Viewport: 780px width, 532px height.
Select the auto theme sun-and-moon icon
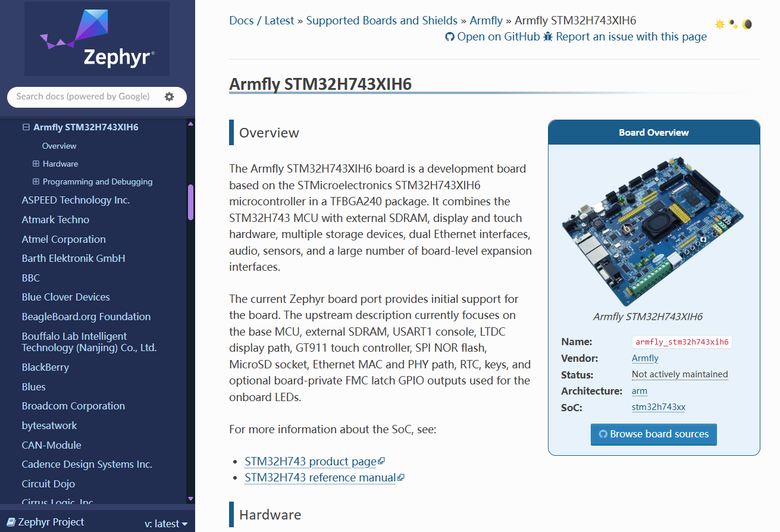tap(734, 24)
